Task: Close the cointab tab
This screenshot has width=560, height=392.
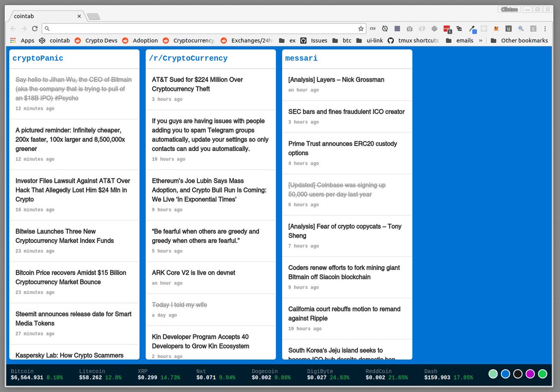Action: pyautogui.click(x=79, y=16)
